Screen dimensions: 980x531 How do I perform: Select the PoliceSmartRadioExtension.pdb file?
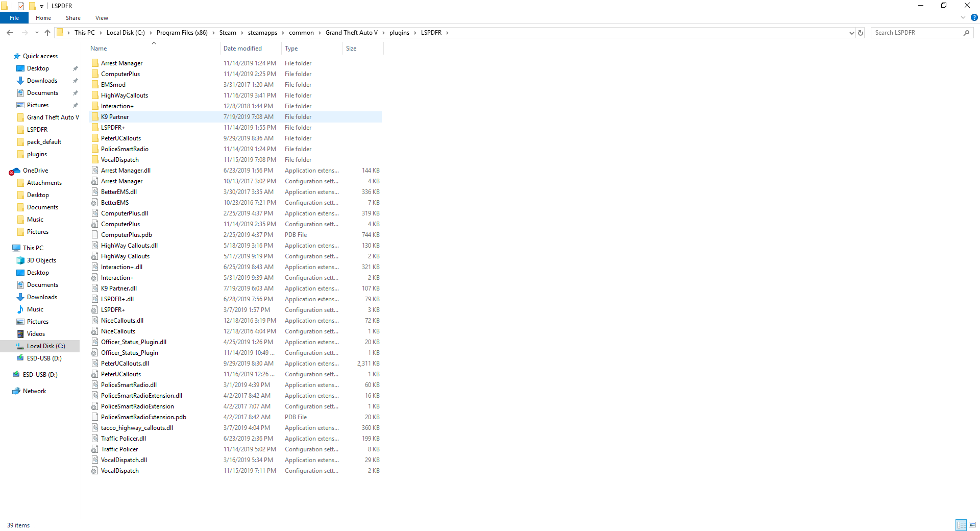coord(143,417)
